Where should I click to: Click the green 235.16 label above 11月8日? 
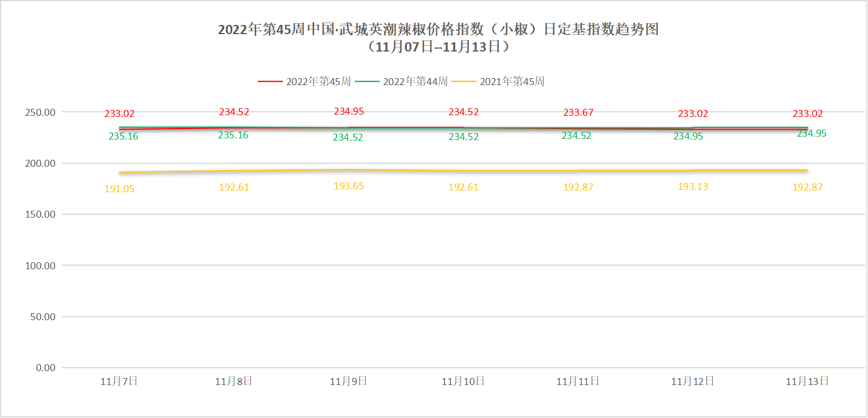(x=233, y=135)
